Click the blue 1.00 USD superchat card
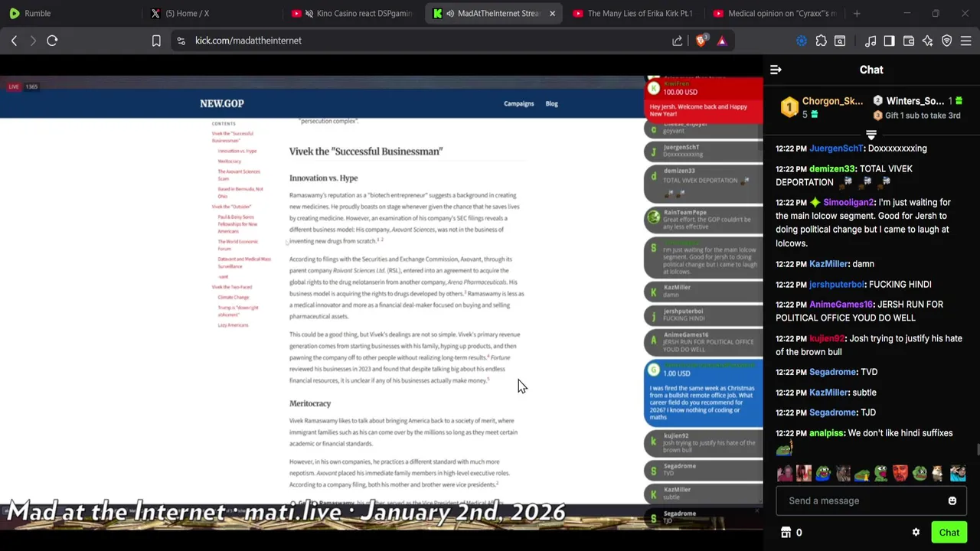The width and height of the screenshot is (980, 551). pos(704,395)
